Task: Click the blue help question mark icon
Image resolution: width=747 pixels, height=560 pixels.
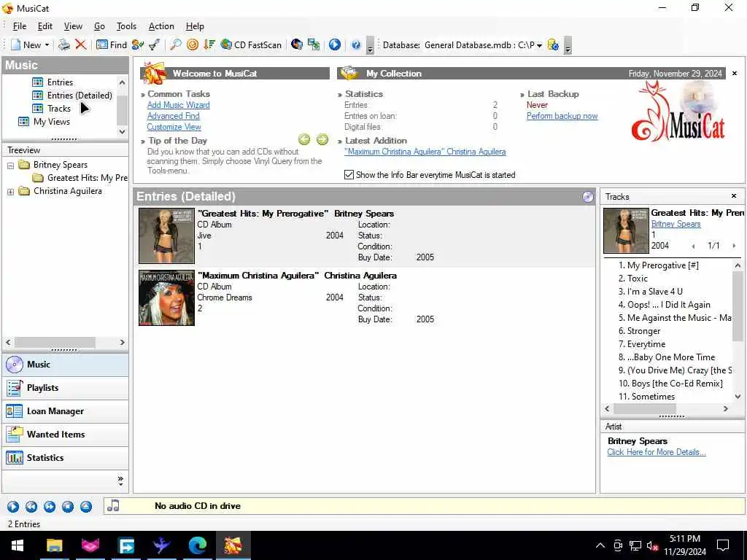Action: pyautogui.click(x=356, y=44)
